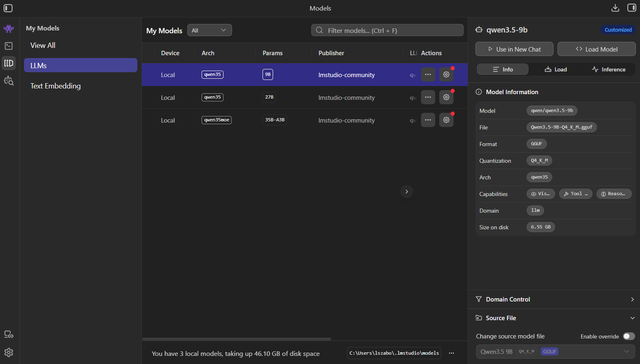Toggle the Enable override switch

(629, 336)
